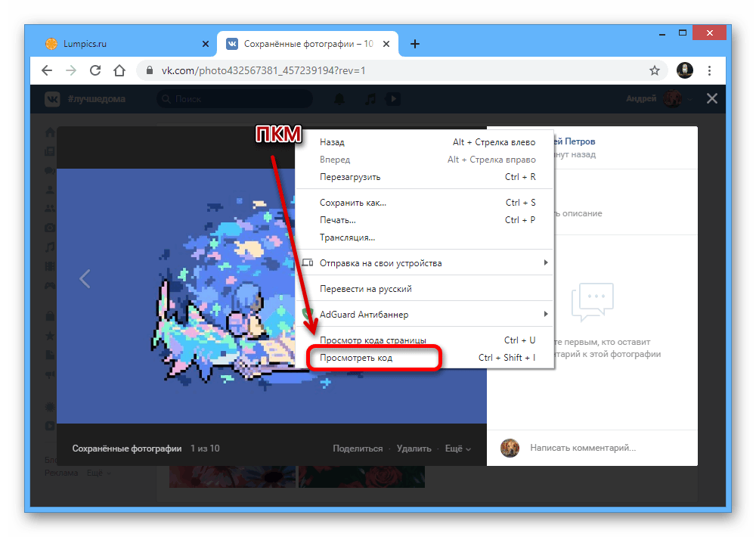This screenshot has height=537, width=756.
Task: Open VK notifications bell icon
Action: tap(339, 99)
